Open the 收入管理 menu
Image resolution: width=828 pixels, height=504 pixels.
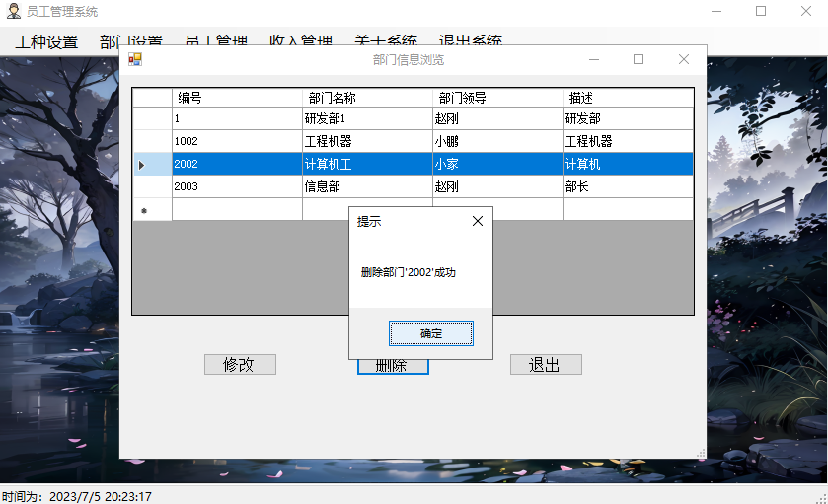(301, 42)
